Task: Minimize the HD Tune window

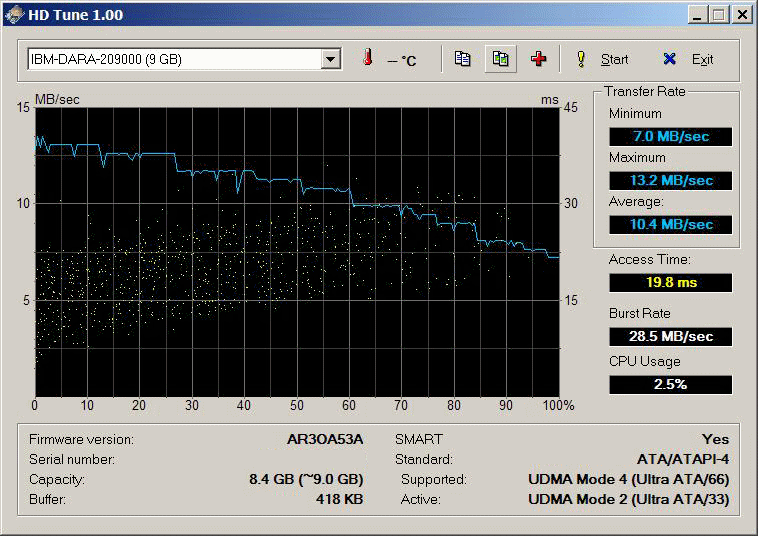Action: pos(697,15)
